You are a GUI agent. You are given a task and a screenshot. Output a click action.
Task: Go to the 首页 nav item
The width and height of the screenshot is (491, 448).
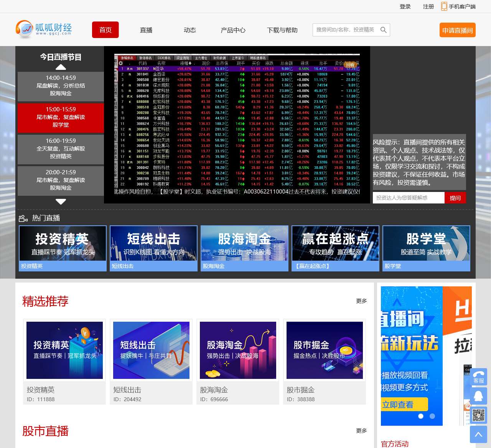point(105,30)
